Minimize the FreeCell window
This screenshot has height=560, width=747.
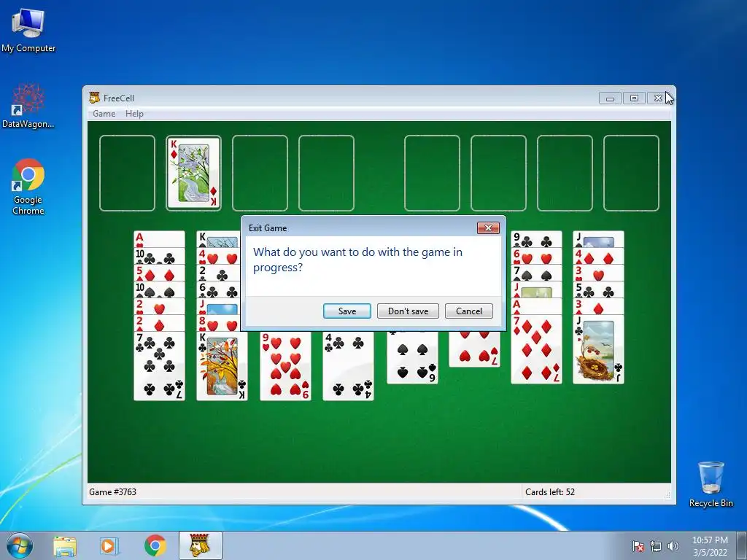(x=610, y=98)
